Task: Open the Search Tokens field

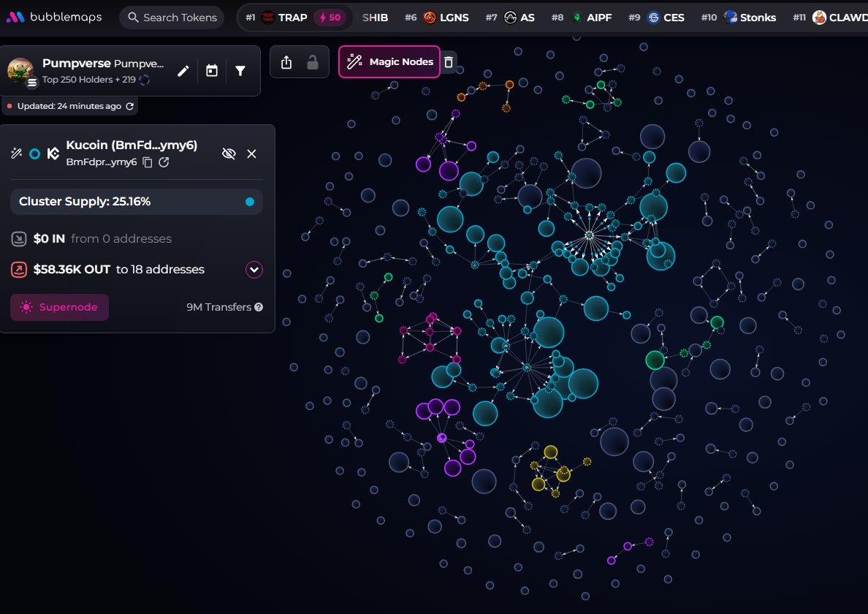Action: click(172, 18)
